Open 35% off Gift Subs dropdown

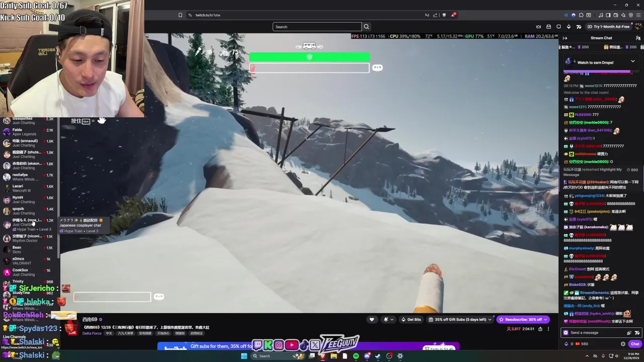point(460,319)
